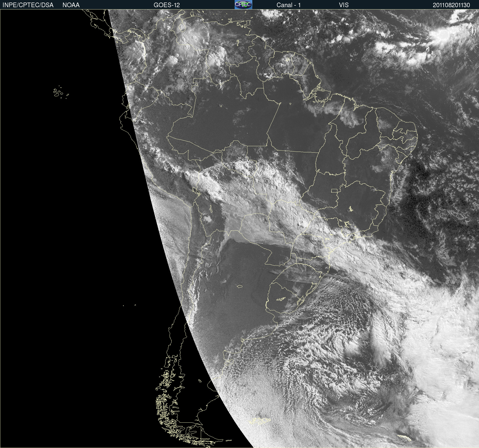Select the INPE/CPTEC/DSA header label
Viewport: 479px width, 448px height.
tap(28, 5)
